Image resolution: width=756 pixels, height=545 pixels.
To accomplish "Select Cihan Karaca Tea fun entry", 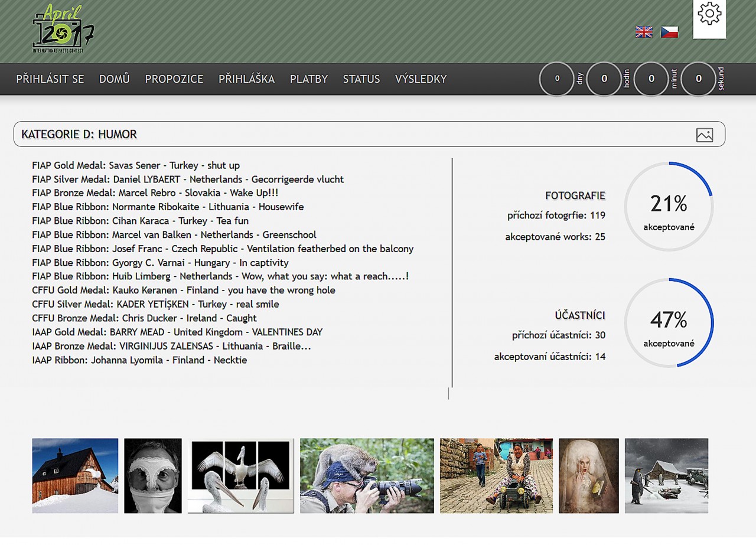I will pyautogui.click(x=140, y=221).
